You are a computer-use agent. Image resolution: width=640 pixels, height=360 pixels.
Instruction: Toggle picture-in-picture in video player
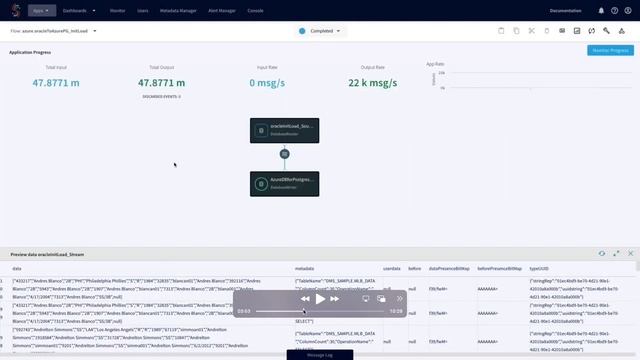tap(381, 299)
